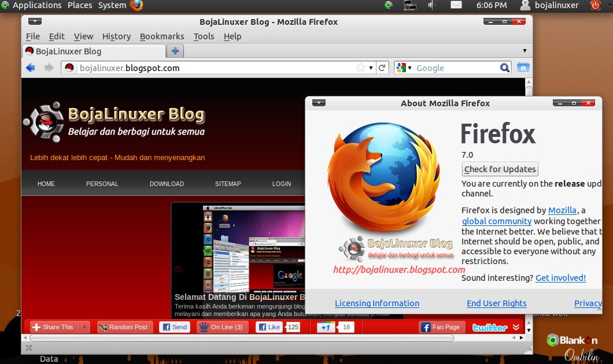The image size is (613, 364).
Task: Click the URL address bar text
Action: coord(130,68)
